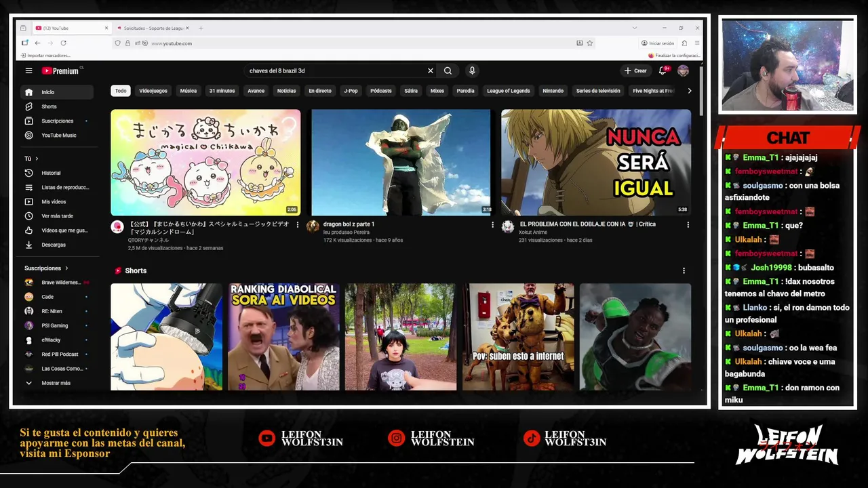This screenshot has height=488, width=868.
Task: Switch to the Solicitudes Soporte browser tab
Action: pos(152,28)
